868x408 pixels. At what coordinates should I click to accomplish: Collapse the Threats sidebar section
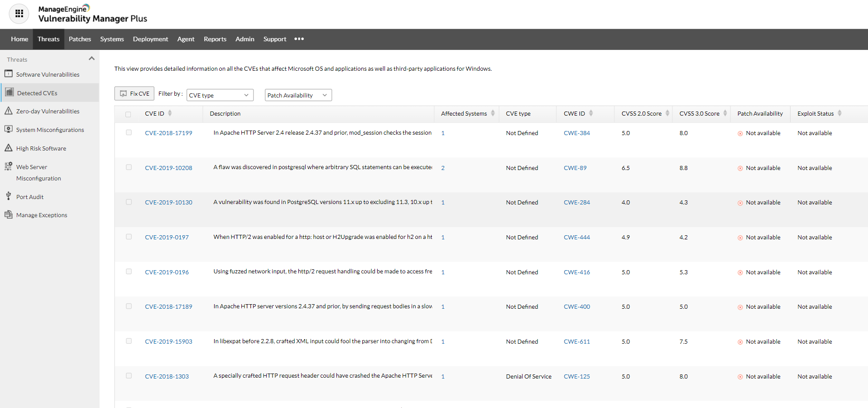coord(91,59)
